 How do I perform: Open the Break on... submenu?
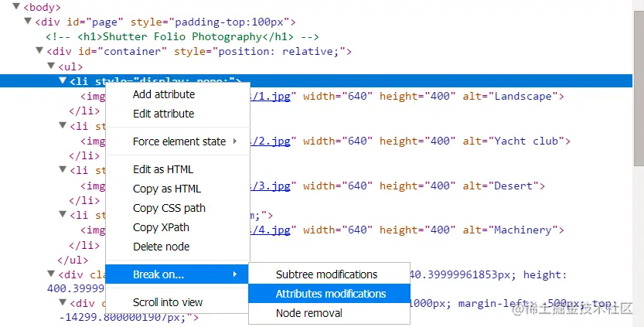point(177,274)
